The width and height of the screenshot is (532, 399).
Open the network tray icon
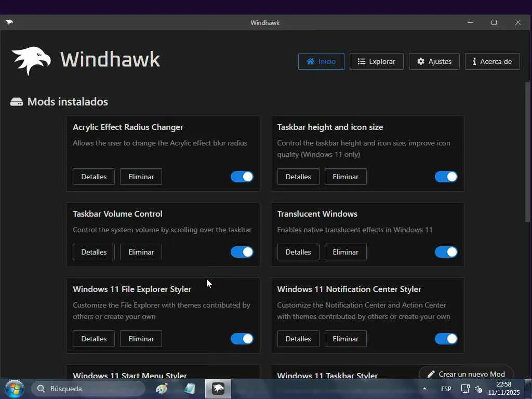point(465,389)
